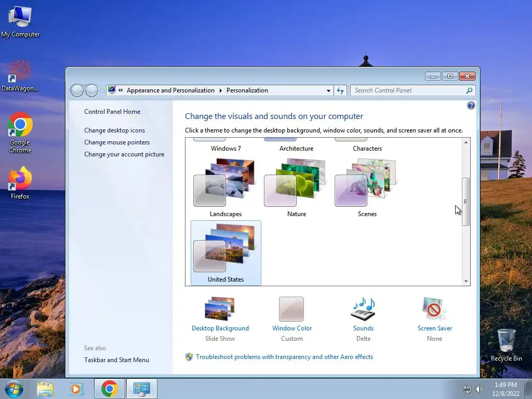Open the network status tray icon
Viewport: 532px width, 399px height.
coord(467,389)
